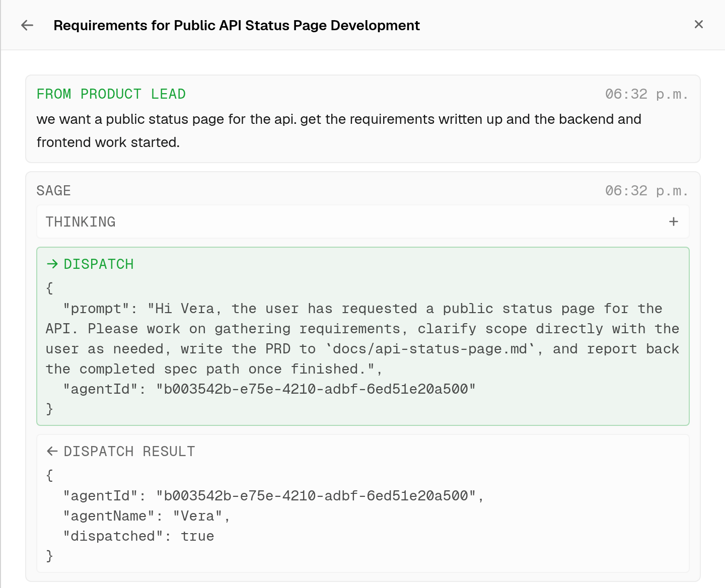
Task: Click the product lead message timestamp 06:32 p.m.
Action: [x=646, y=94]
